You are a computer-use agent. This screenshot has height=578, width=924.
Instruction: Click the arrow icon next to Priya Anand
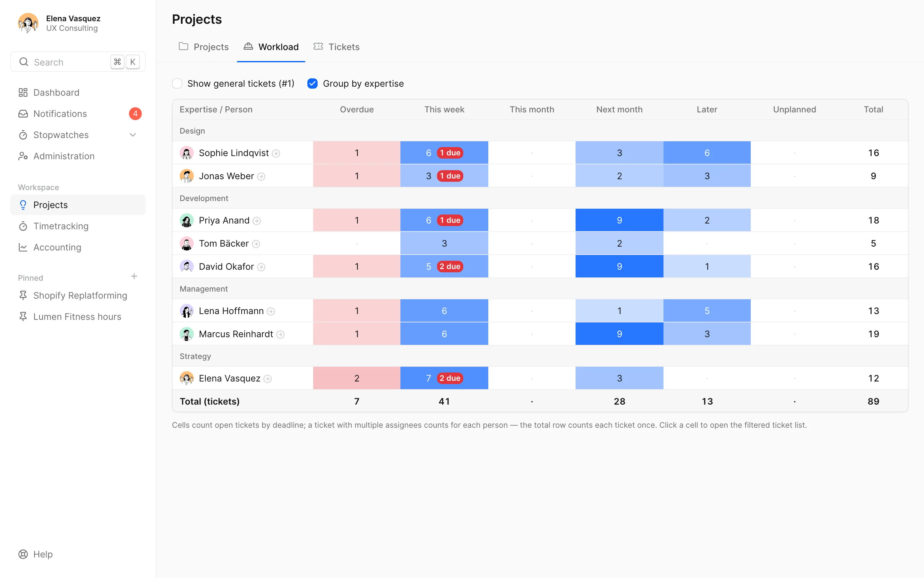[257, 221]
